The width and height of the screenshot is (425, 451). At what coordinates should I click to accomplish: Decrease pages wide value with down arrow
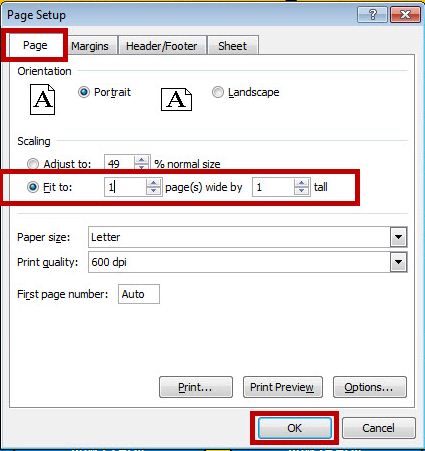pos(153,191)
